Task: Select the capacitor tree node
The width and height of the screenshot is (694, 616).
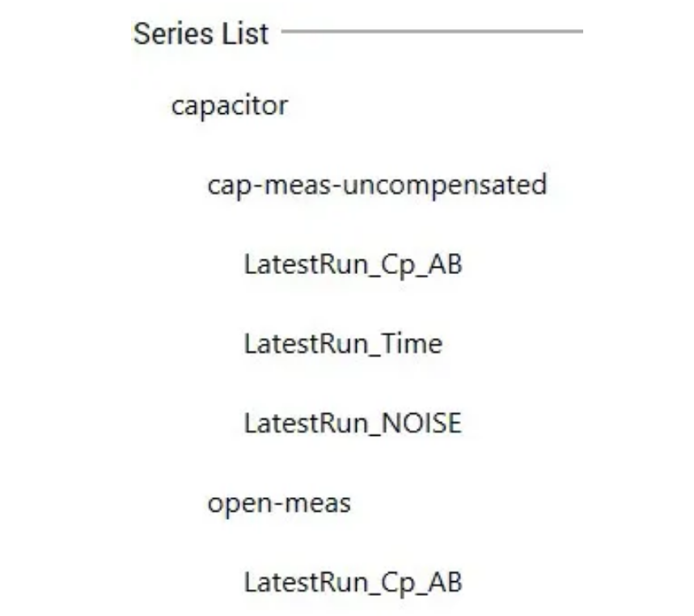Action: point(230,106)
